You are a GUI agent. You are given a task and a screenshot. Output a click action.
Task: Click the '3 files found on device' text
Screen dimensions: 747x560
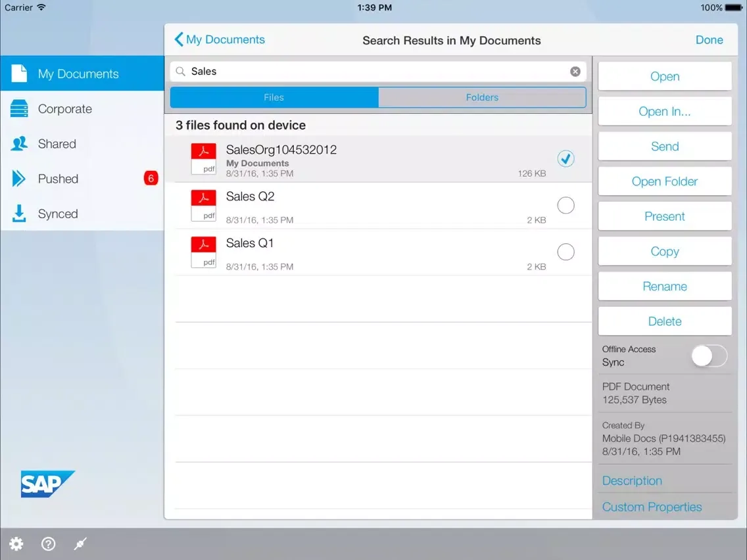click(x=241, y=126)
